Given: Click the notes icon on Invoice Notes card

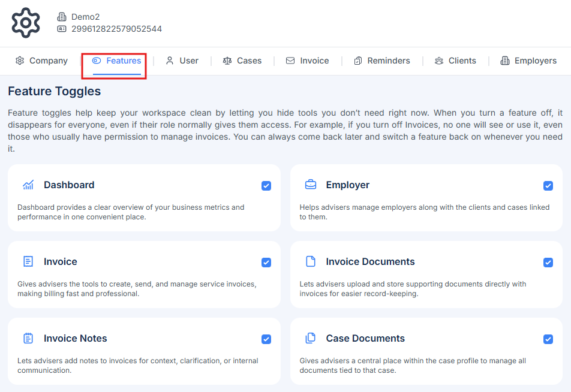Looking at the screenshot, I should pos(28,338).
